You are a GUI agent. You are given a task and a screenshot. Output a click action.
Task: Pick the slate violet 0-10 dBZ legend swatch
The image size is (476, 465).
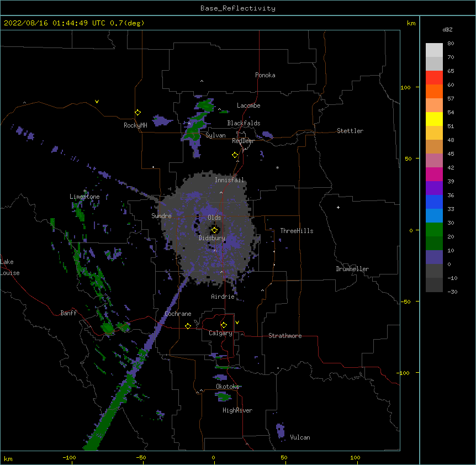click(x=434, y=257)
